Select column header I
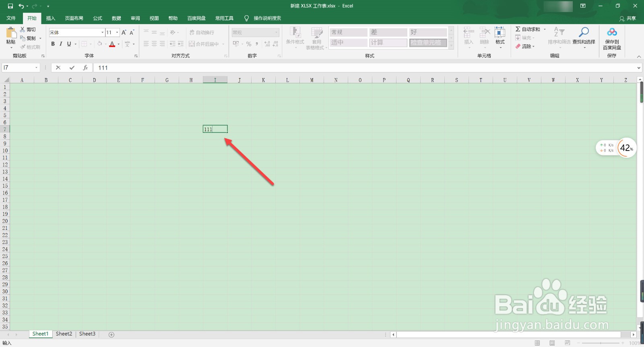The image size is (644, 347). 215,80
